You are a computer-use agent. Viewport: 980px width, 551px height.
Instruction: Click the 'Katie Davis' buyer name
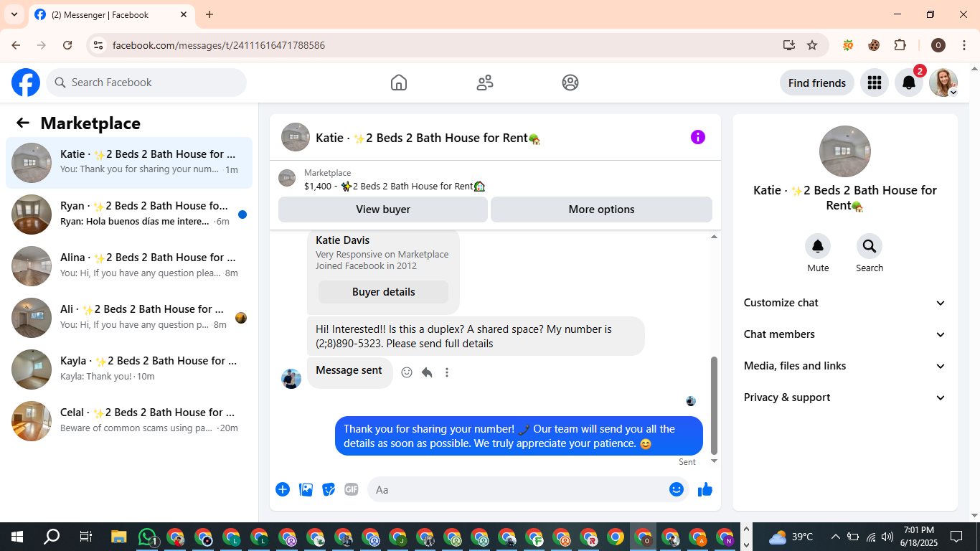pyautogui.click(x=343, y=240)
